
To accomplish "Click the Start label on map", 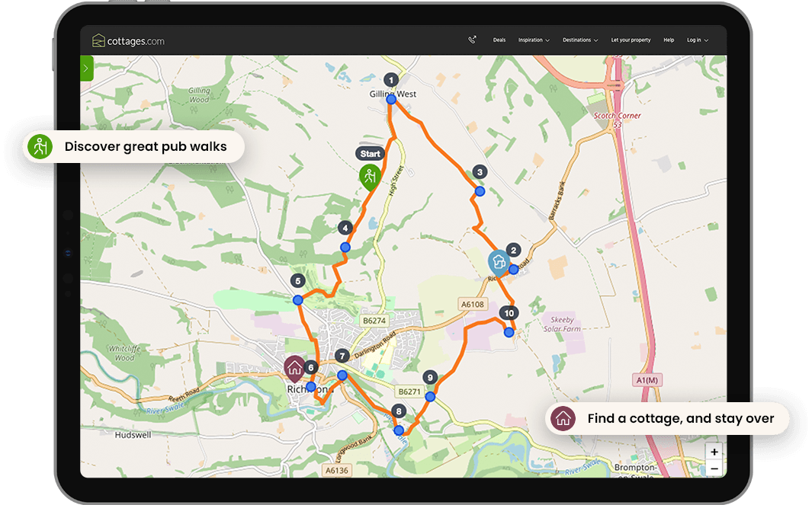I will click(x=371, y=154).
